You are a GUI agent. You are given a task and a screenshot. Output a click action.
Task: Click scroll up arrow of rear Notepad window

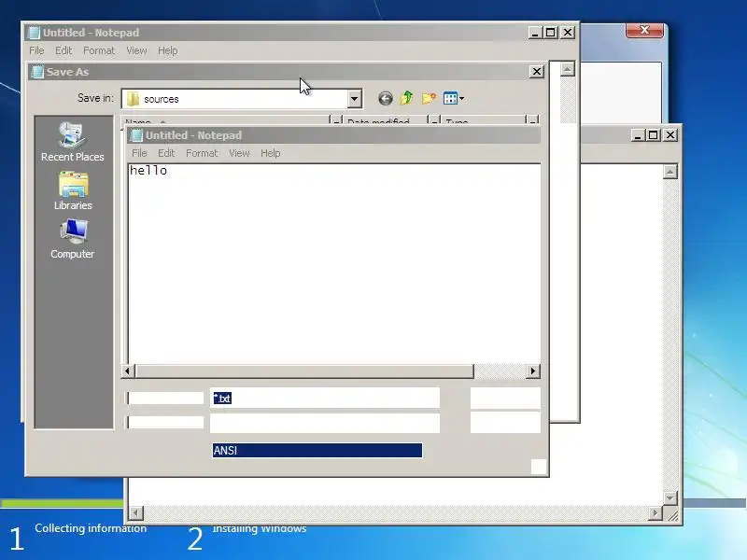[x=670, y=172]
